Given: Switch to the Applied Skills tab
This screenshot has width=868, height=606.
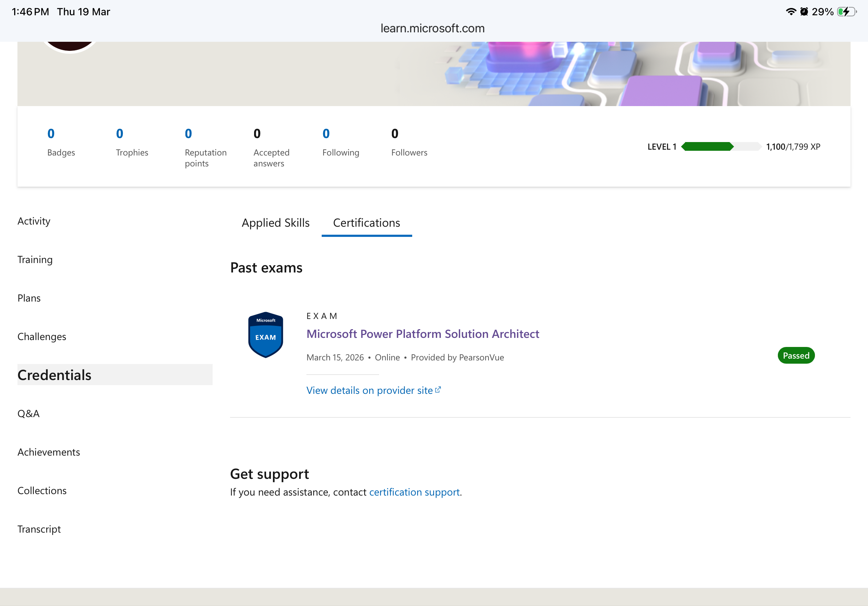Looking at the screenshot, I should [x=276, y=223].
